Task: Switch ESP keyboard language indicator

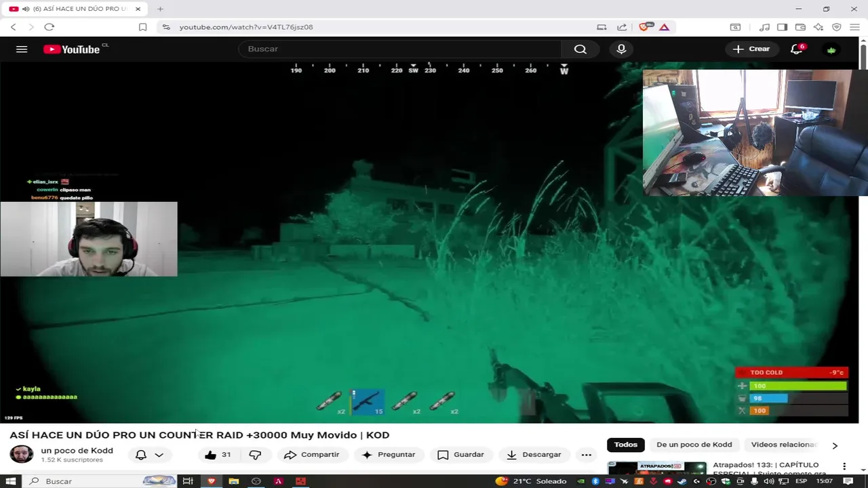Action: click(x=801, y=481)
